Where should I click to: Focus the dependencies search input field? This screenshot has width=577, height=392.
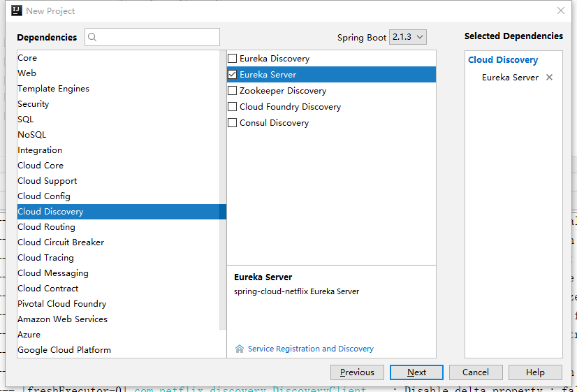pyautogui.click(x=152, y=37)
